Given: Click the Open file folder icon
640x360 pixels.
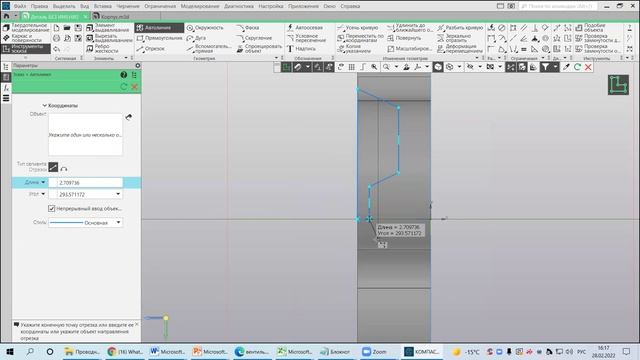Looking at the screenshot, I should tap(67, 28).
